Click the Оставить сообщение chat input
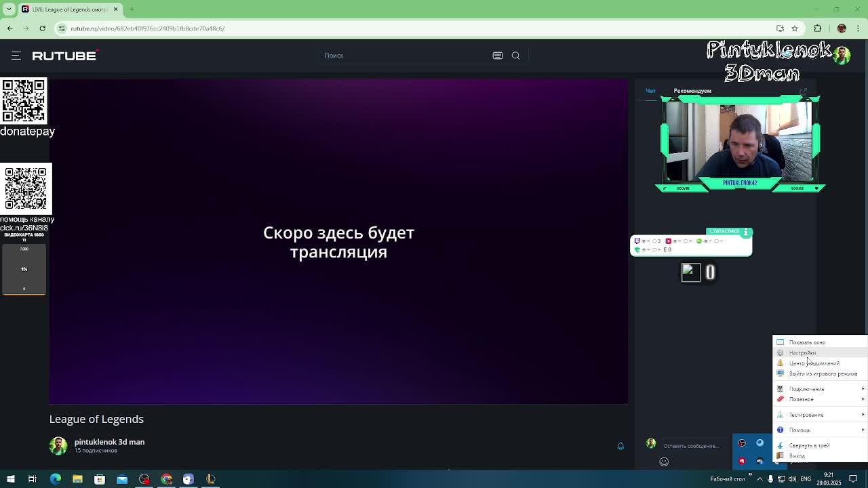The width and height of the screenshot is (868, 488). [x=690, y=446]
